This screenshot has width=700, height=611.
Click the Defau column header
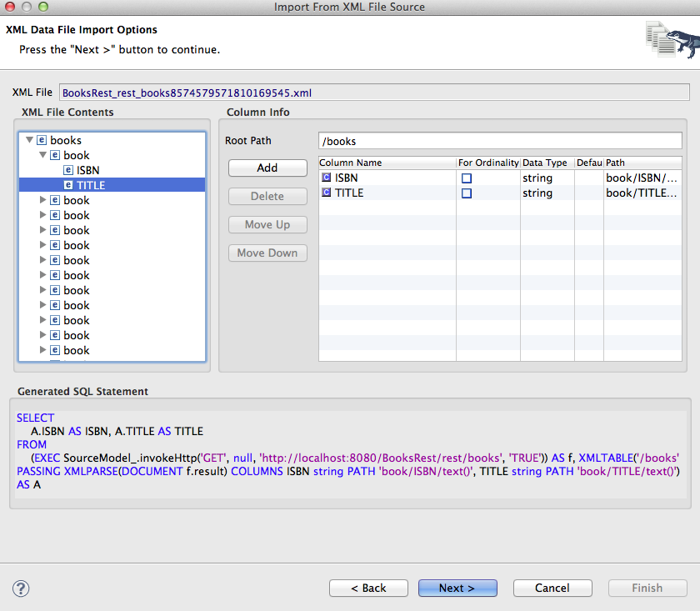589,163
